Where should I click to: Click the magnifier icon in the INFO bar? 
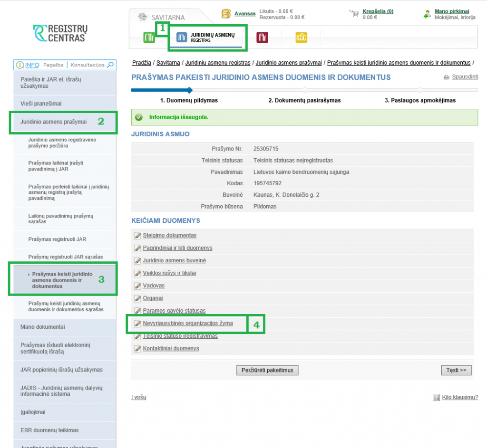[x=110, y=65]
